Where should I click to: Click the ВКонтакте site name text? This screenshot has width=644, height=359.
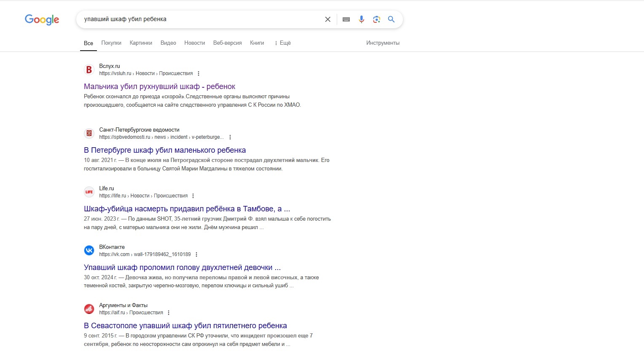[112, 247]
